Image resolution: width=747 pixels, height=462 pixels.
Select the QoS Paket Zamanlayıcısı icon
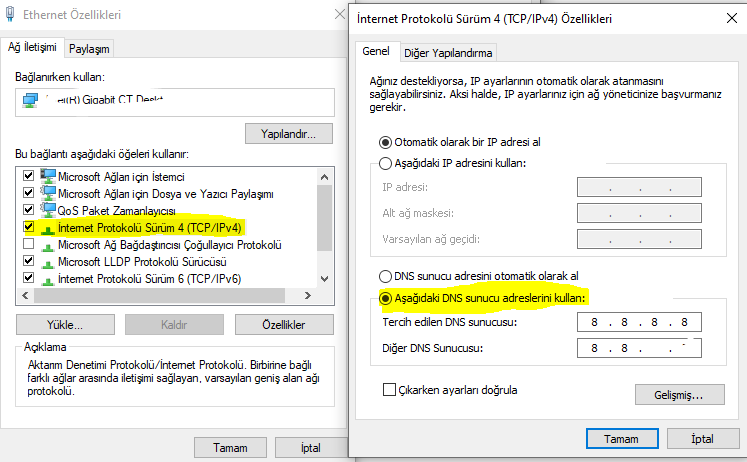pyautogui.click(x=48, y=211)
